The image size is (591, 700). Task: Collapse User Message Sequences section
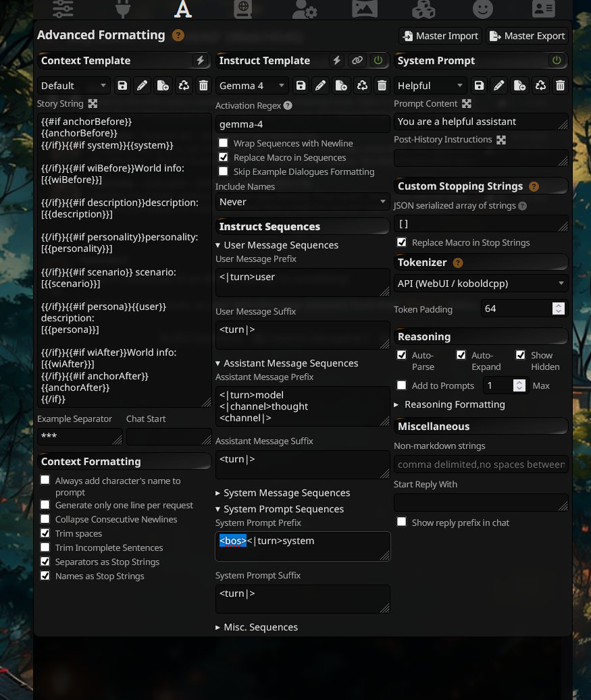pyautogui.click(x=277, y=245)
